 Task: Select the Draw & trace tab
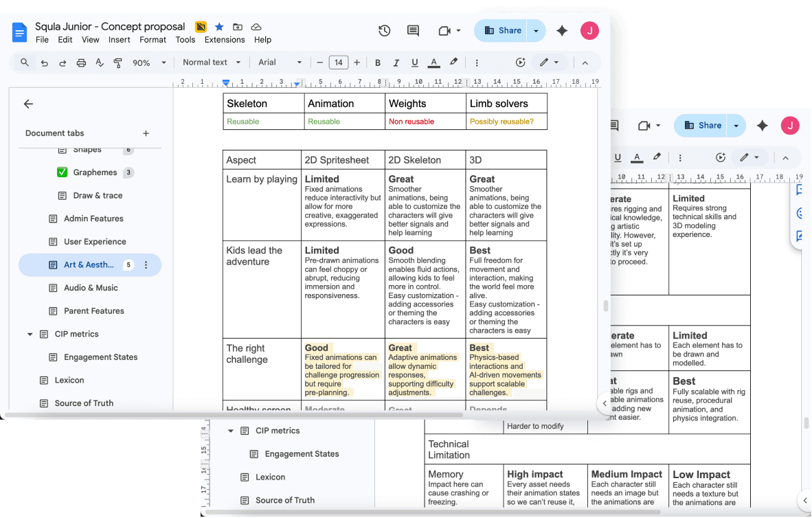tap(98, 195)
